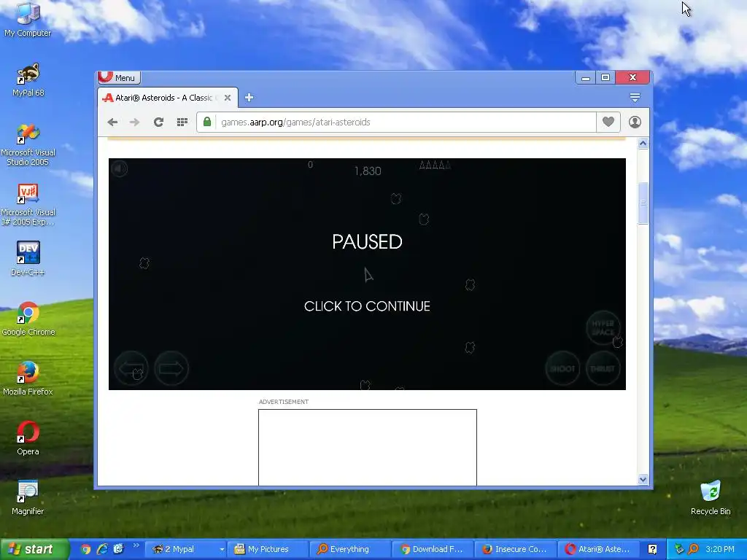Click the score 1,830 display
The height and width of the screenshot is (560, 747).
[368, 171]
